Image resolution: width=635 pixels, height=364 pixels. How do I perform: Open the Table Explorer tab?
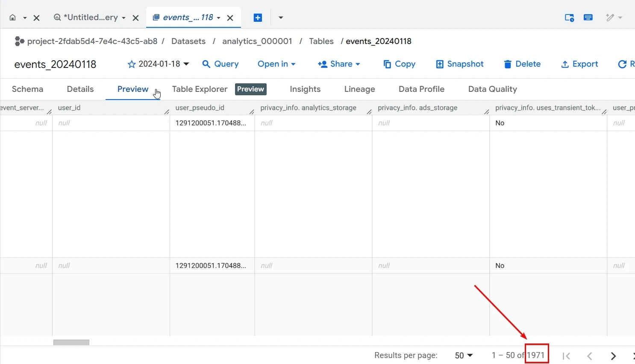[200, 89]
